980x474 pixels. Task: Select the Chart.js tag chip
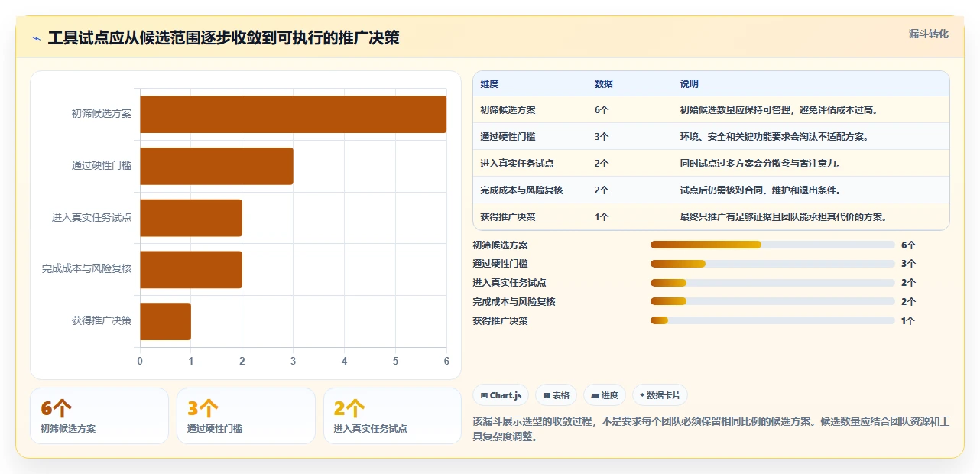click(x=501, y=395)
